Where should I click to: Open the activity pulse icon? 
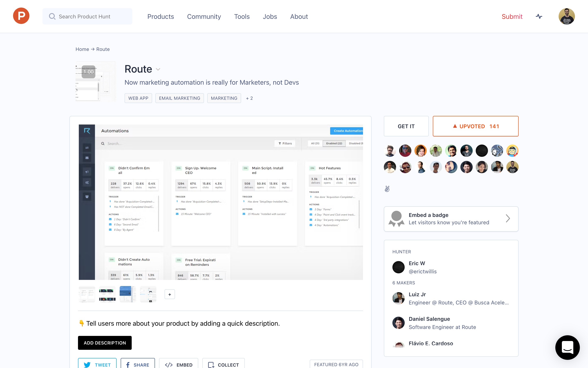(539, 16)
